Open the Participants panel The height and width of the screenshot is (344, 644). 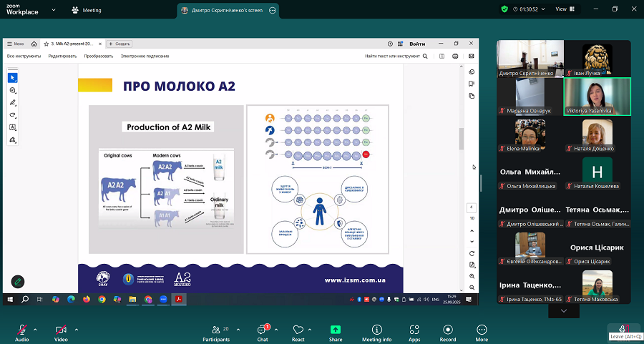pos(215,330)
